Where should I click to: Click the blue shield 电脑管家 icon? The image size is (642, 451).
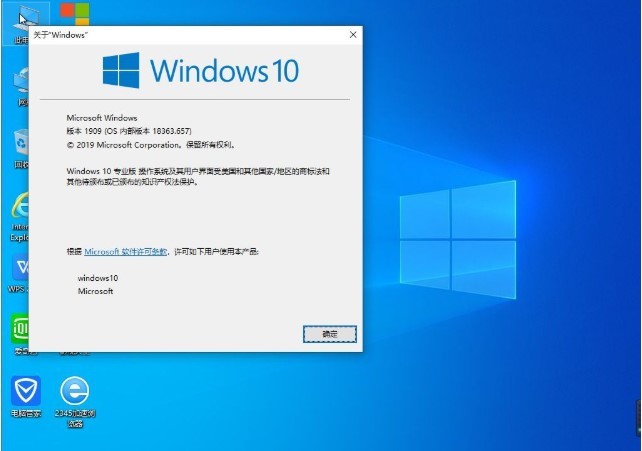coord(25,392)
